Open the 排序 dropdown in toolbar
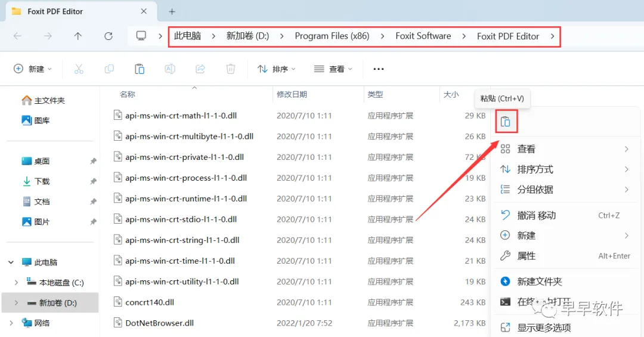Image resolution: width=644 pixels, height=337 pixels. click(277, 69)
